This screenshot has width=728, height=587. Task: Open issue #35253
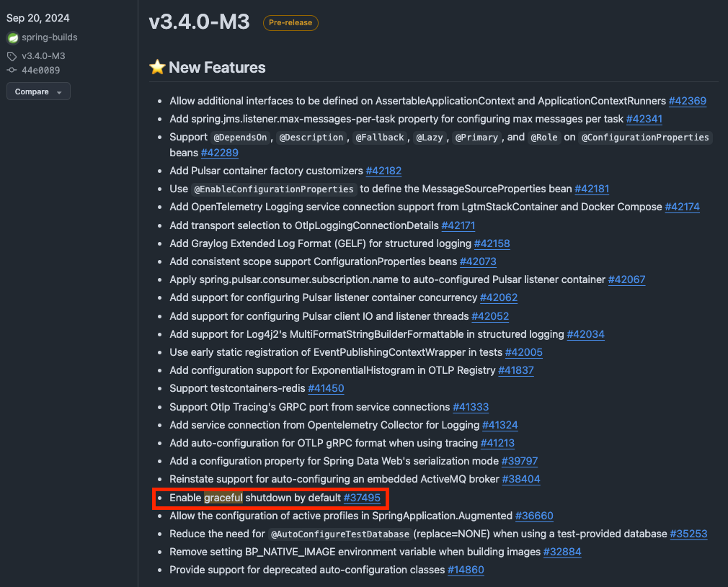(x=688, y=534)
